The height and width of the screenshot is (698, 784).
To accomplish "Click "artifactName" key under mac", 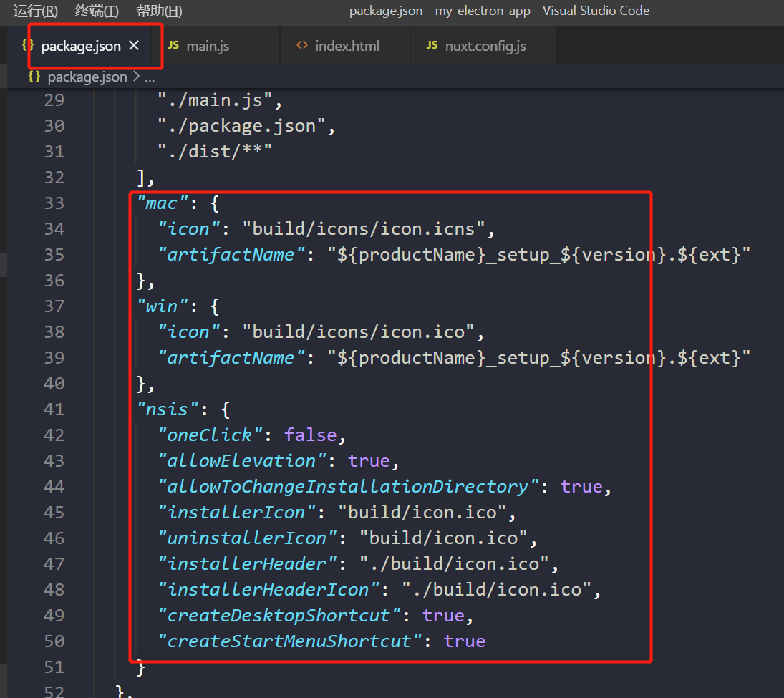I will [231, 255].
